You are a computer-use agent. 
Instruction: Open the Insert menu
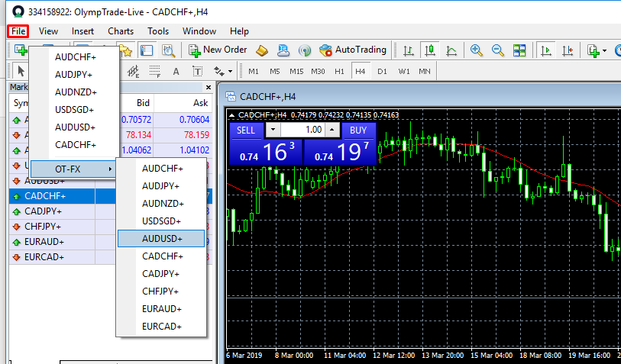coord(82,31)
